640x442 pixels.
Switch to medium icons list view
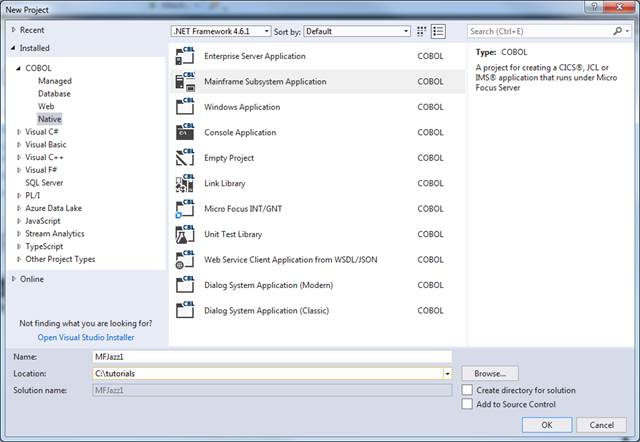click(x=438, y=31)
